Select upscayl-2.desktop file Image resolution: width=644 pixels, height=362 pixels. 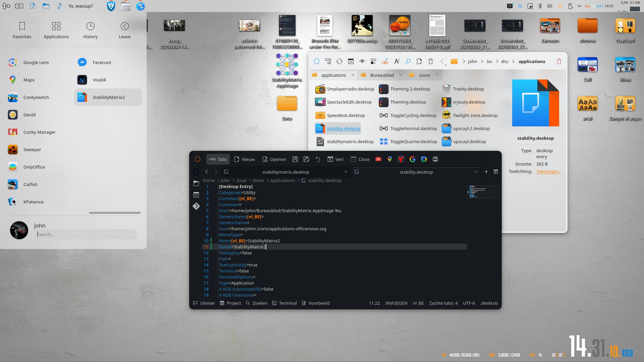[466, 128]
